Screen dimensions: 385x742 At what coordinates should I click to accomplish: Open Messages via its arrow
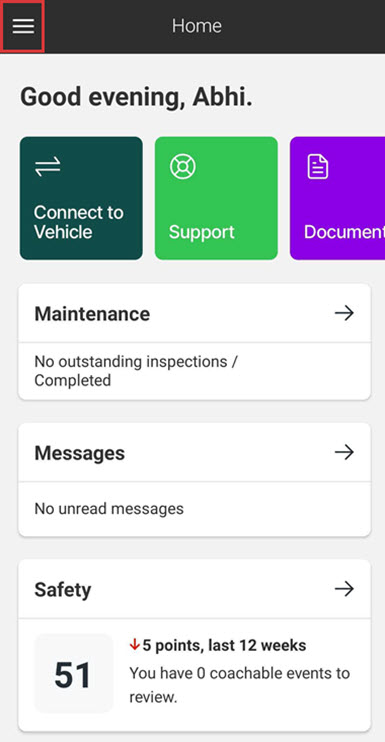[344, 452]
